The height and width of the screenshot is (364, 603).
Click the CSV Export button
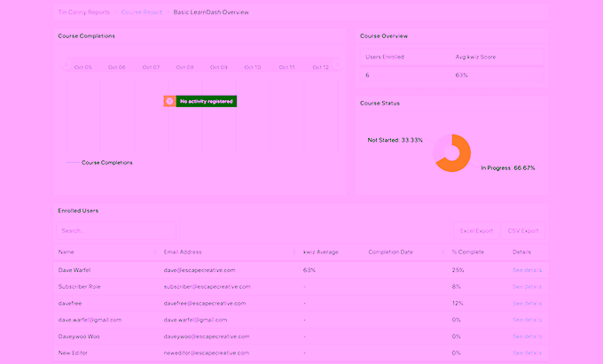coord(523,231)
